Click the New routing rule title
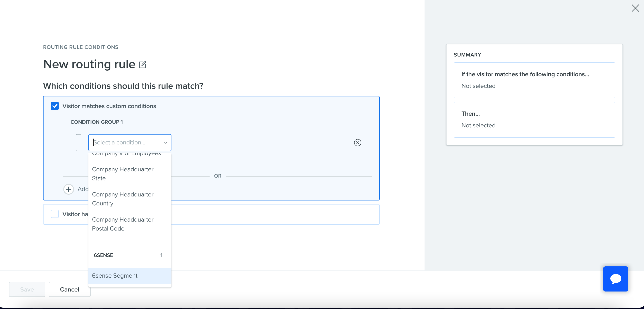 click(89, 64)
